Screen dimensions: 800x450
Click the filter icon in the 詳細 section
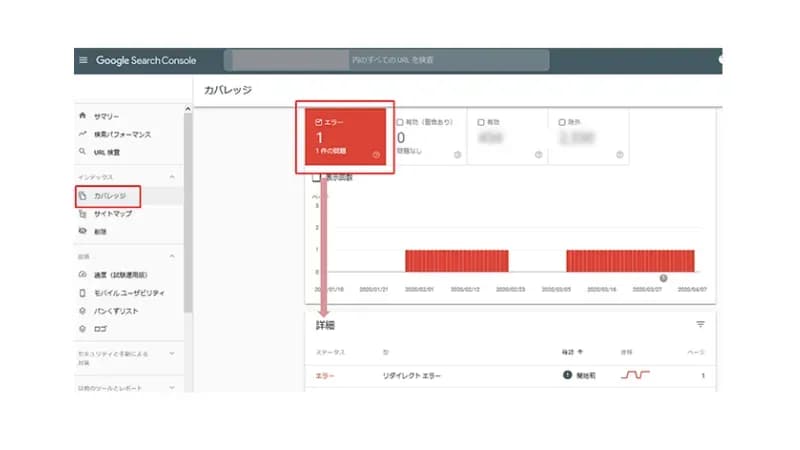[700, 324]
